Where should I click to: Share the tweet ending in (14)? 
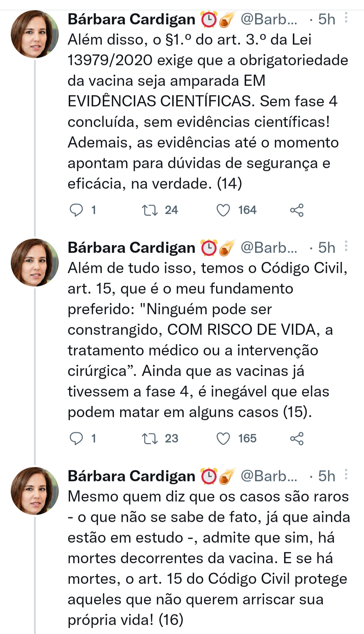coord(297,210)
